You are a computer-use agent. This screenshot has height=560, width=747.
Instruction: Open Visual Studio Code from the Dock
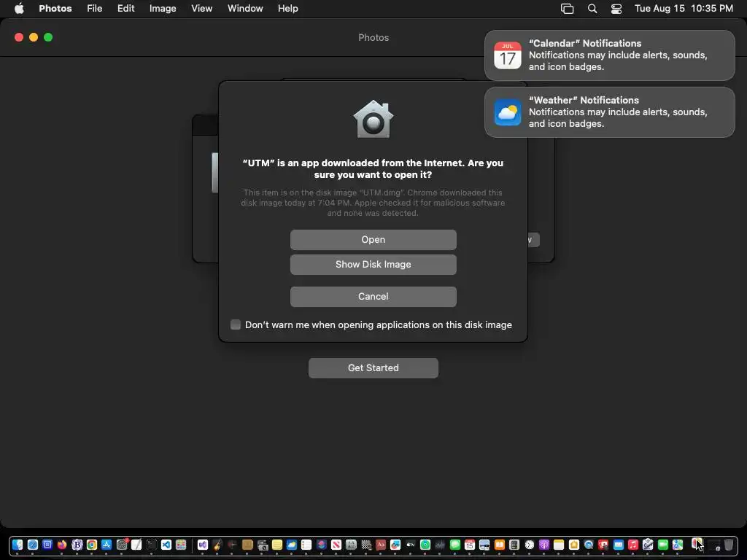[x=166, y=545]
